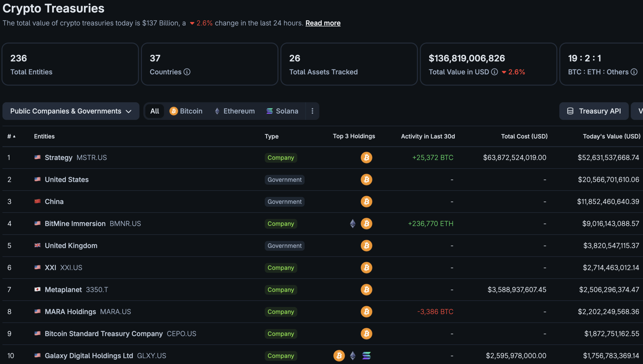Sort by the Type column header

click(x=272, y=136)
